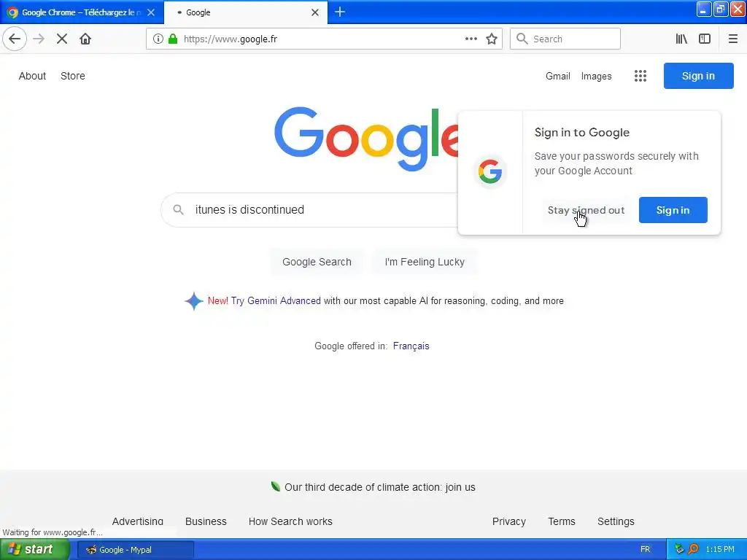Open How Search works link
Viewport: 747px width, 560px height.
pos(290,521)
